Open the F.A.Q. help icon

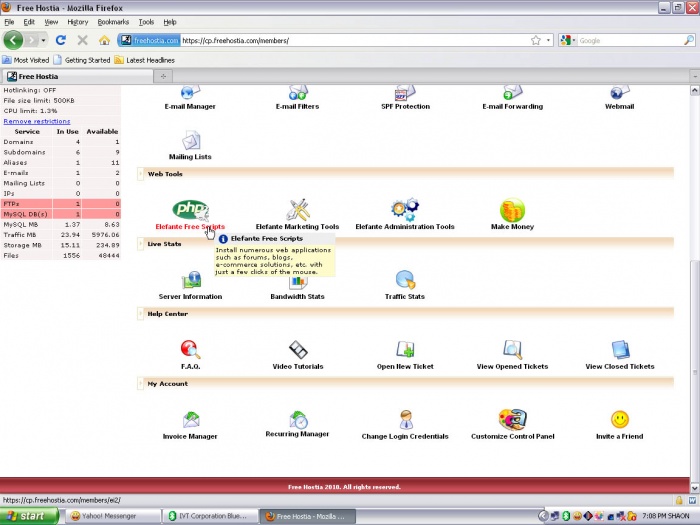[190, 349]
